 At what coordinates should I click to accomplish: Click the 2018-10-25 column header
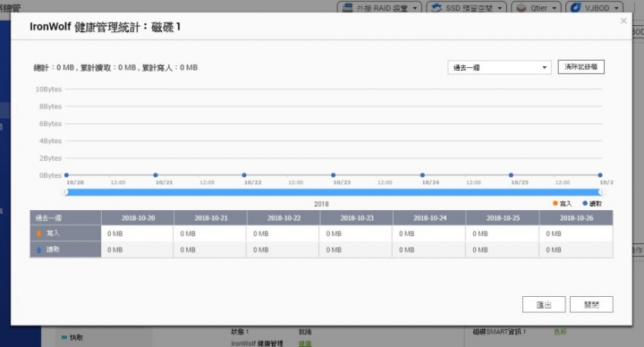click(503, 218)
